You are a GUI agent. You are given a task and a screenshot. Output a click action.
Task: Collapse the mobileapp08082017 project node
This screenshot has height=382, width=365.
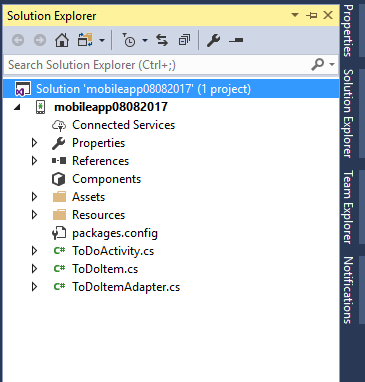tap(17, 107)
